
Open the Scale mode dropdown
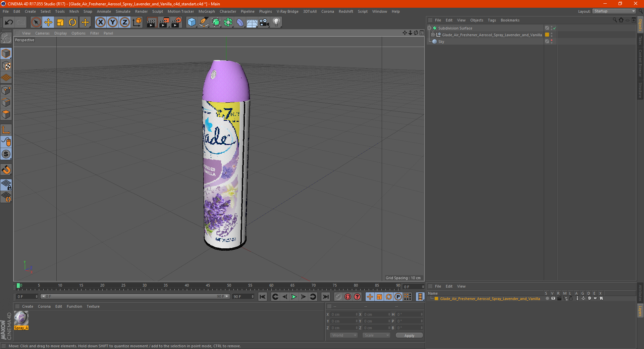[x=376, y=335]
